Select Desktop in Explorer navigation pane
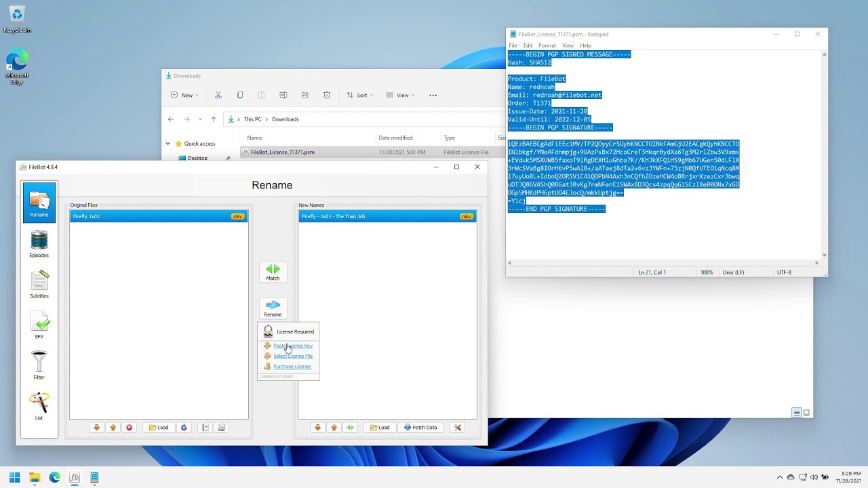 point(197,158)
